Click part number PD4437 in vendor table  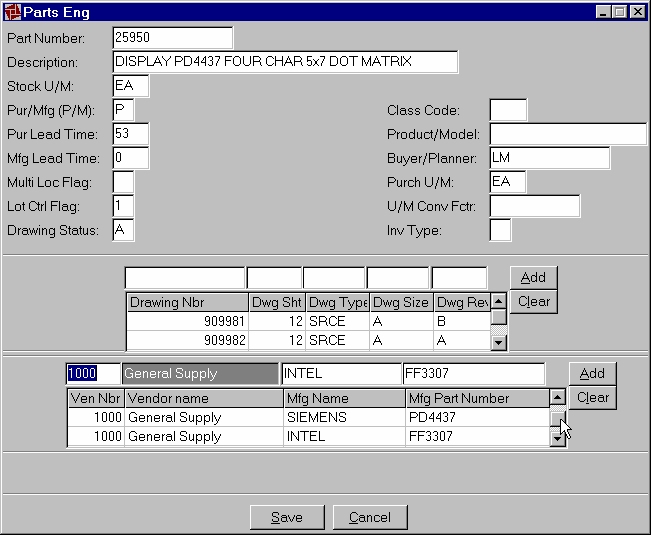[x=477, y=417]
